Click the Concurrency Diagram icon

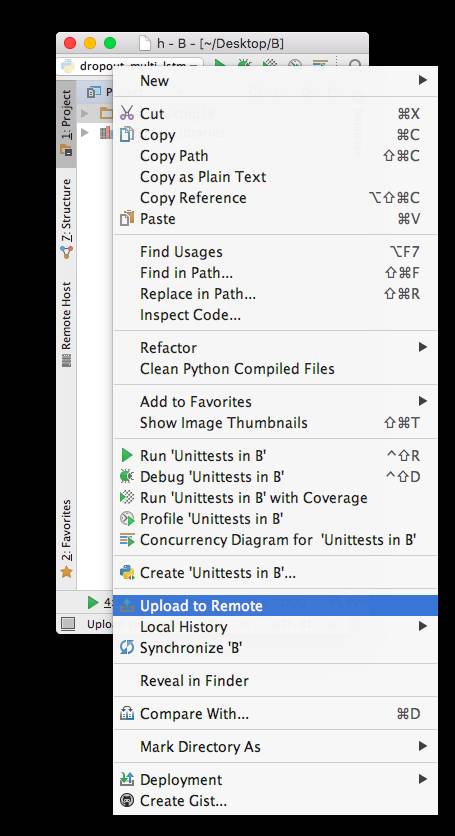(x=126, y=540)
